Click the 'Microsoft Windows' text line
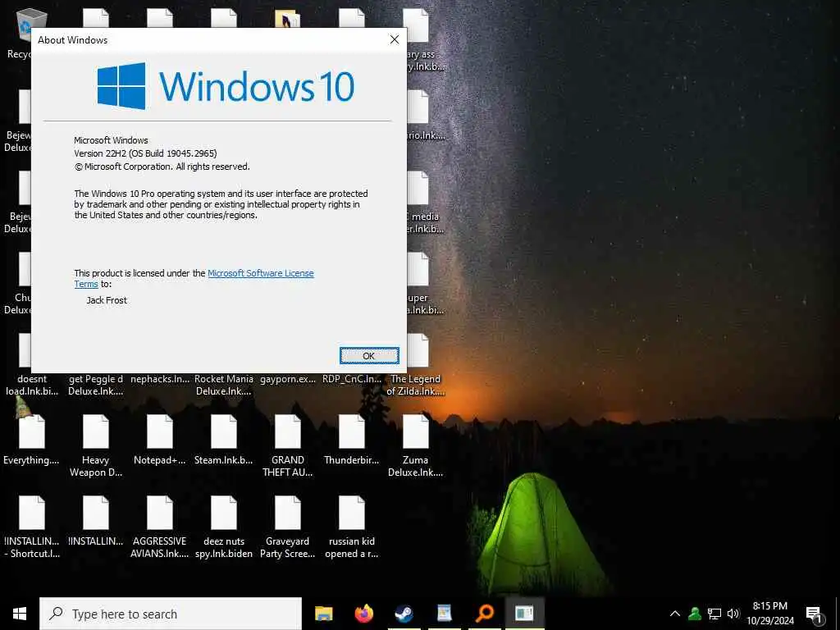 tap(111, 140)
